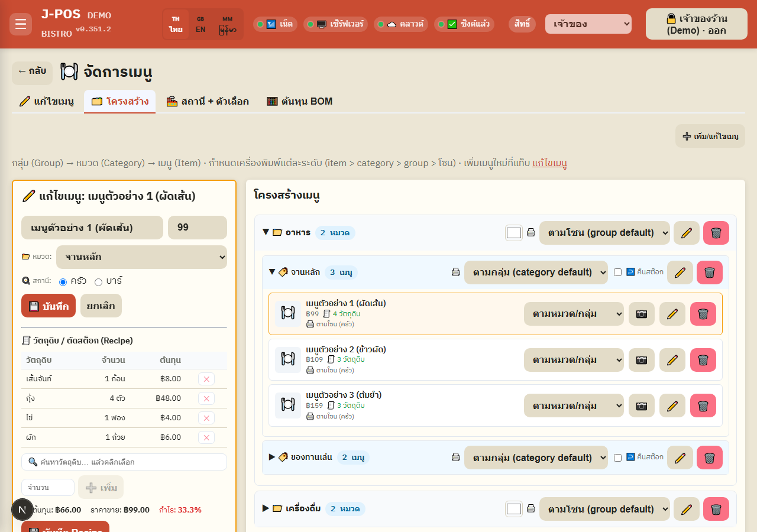Open the hamburger navigation menu
757x532 pixels.
click(21, 24)
